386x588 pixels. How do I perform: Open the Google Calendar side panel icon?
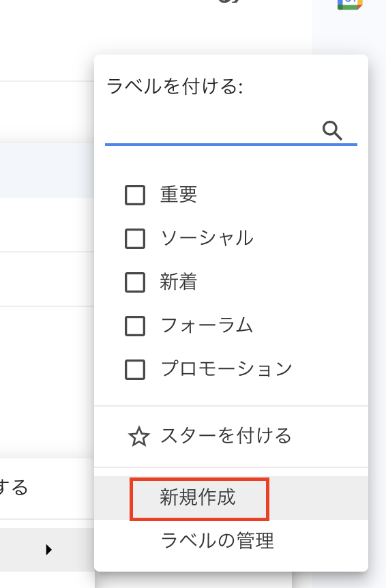[350, 5]
